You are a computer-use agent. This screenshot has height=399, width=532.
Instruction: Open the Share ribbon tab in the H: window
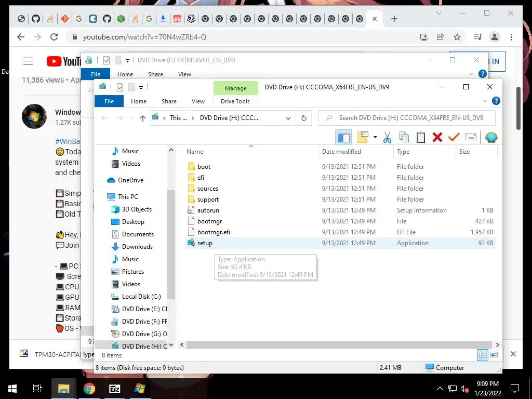pos(169,101)
